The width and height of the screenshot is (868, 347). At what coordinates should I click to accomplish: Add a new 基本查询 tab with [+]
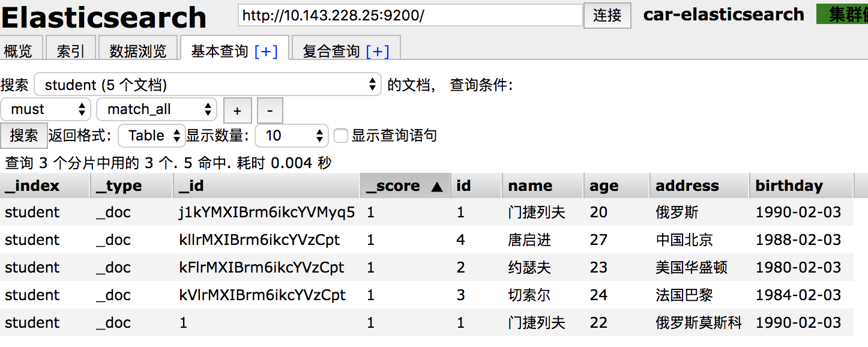(x=266, y=52)
